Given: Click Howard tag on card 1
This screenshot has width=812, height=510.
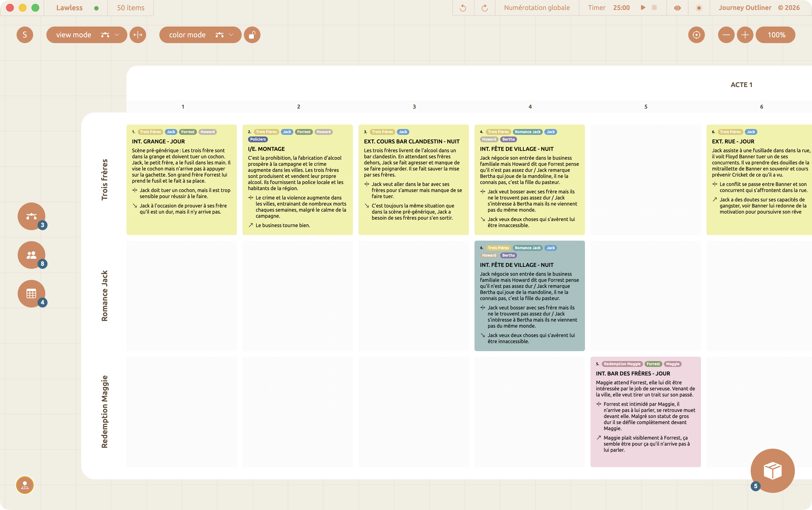Looking at the screenshot, I should coord(207,132).
